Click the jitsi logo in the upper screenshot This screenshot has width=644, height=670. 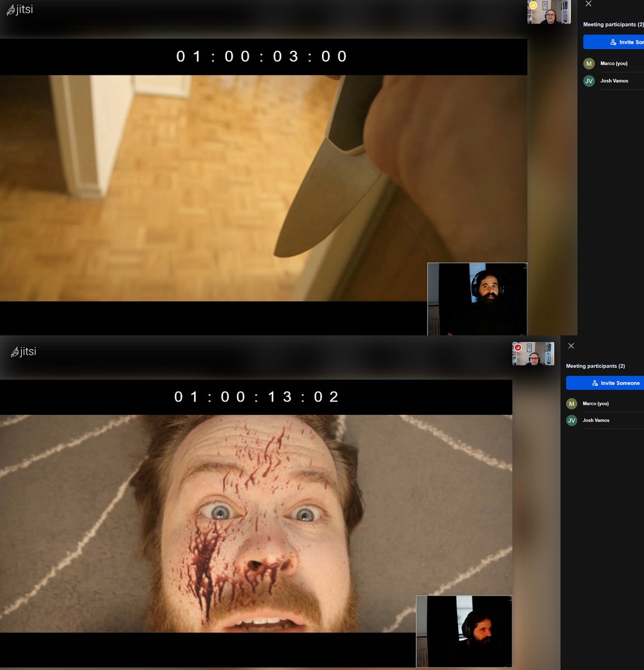coord(20,9)
